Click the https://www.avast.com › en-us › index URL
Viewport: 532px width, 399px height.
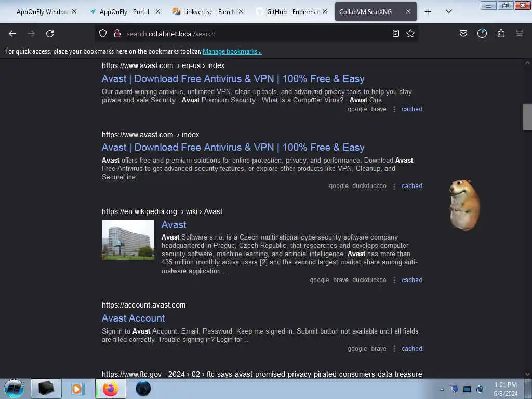click(163, 65)
